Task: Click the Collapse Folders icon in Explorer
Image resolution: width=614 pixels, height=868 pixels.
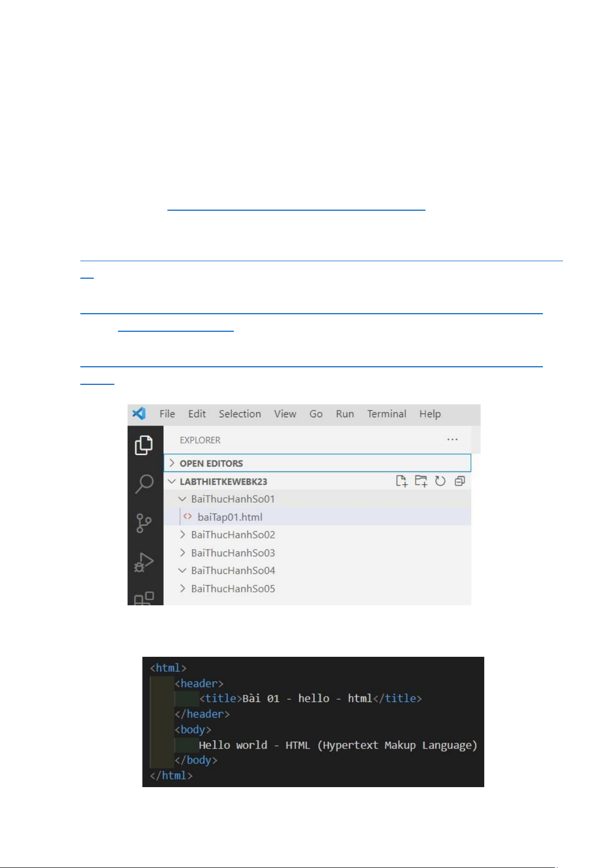Action: coord(459,481)
